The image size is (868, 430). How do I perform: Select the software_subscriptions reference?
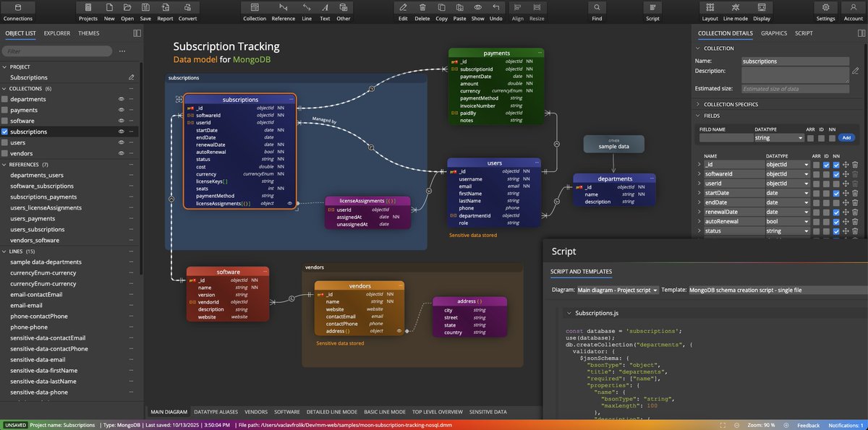pyautogui.click(x=42, y=186)
